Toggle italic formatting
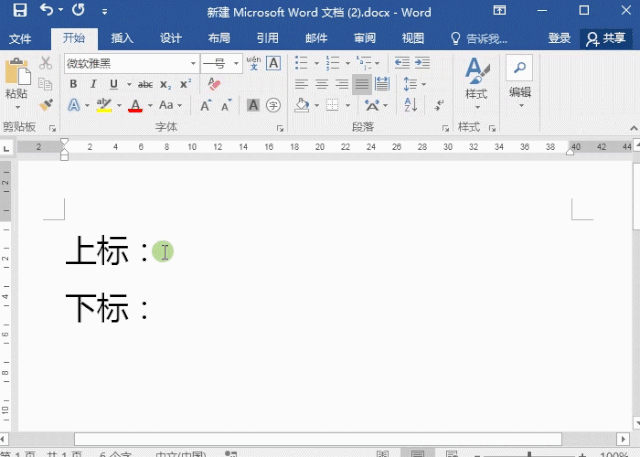This screenshot has height=457, width=640. tap(93, 84)
